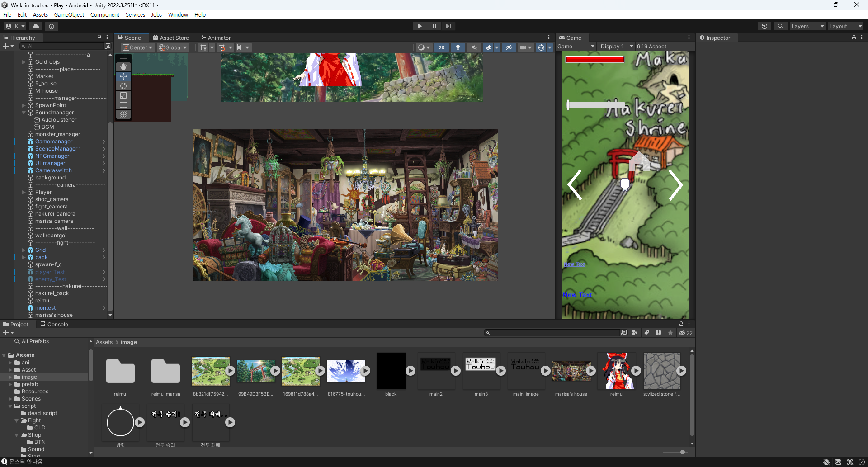The image size is (868, 467).
Task: Open the global search magnifier
Action: (x=780, y=26)
